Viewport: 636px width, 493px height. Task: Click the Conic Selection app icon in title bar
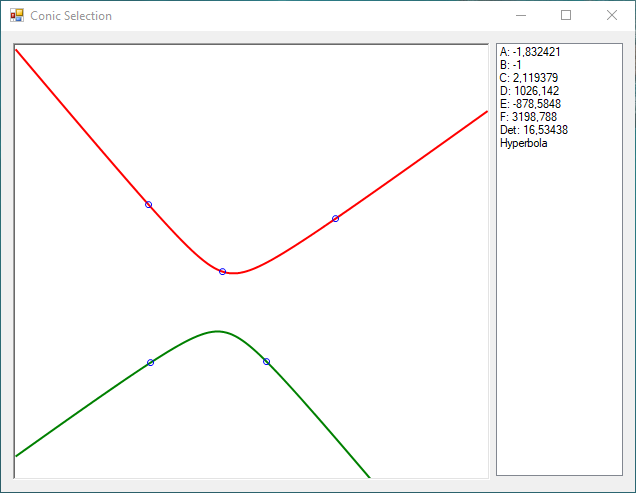(x=16, y=16)
